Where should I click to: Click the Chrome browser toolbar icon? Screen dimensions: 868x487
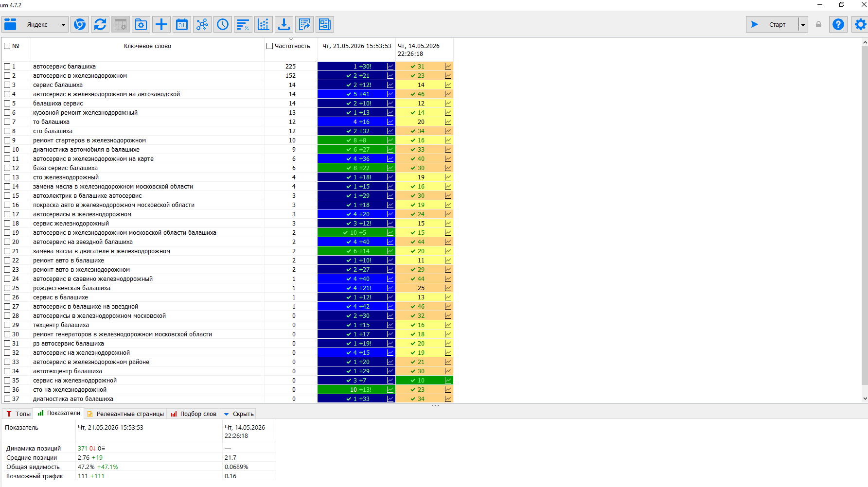[80, 24]
